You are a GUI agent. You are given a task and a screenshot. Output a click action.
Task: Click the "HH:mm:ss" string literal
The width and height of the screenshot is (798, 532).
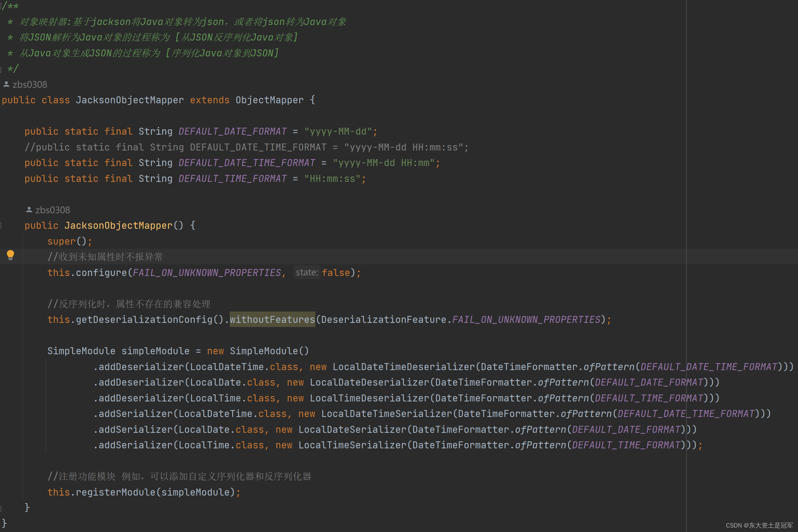(332, 179)
